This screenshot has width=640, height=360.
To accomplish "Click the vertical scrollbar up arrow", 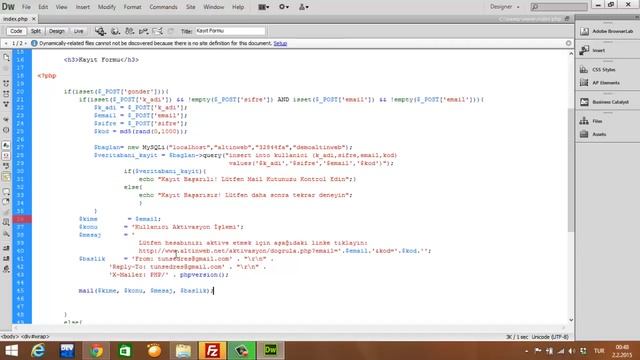I will pyautogui.click(x=571, y=53).
